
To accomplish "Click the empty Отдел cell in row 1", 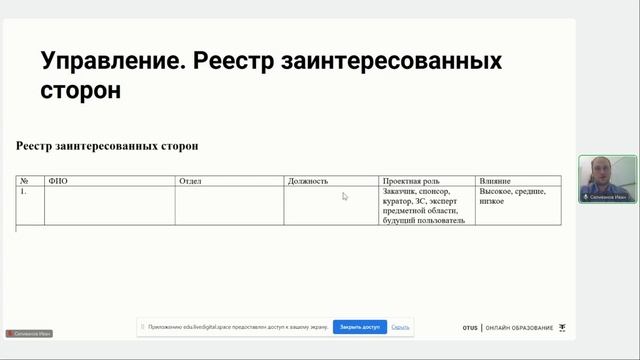I will (229, 206).
